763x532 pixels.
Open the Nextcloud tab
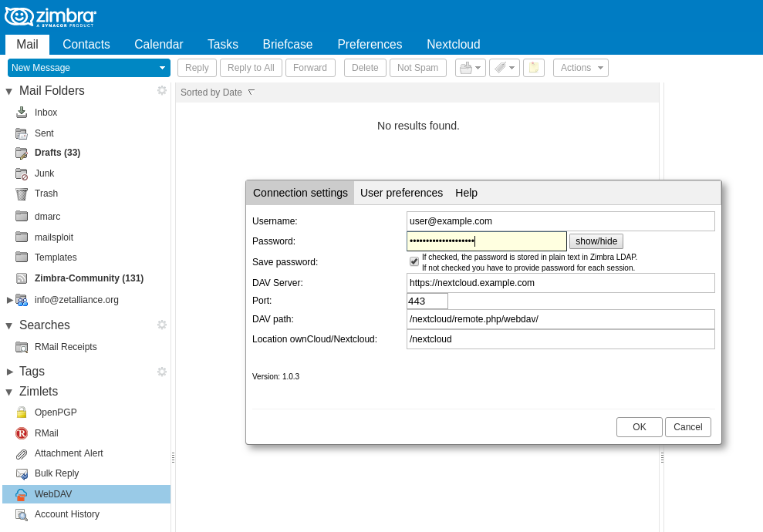[453, 44]
